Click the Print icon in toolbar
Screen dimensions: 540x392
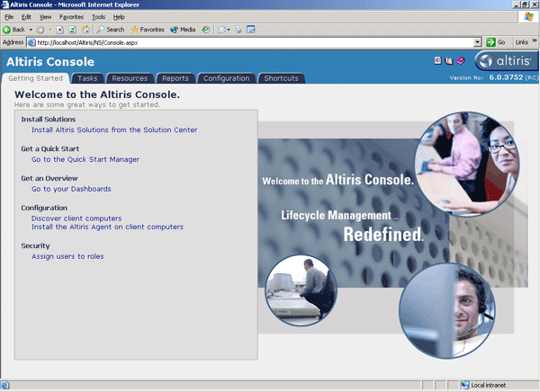[238, 30]
